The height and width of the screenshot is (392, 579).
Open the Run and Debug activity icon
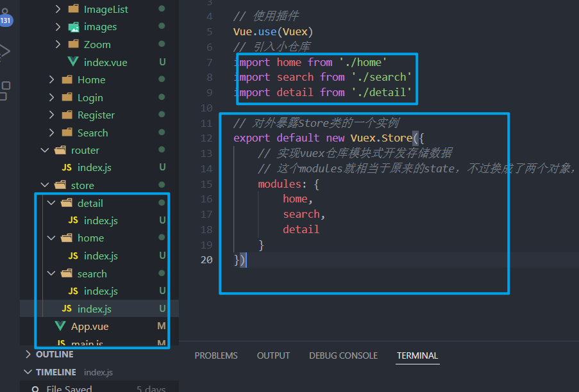pyautogui.click(x=4, y=52)
